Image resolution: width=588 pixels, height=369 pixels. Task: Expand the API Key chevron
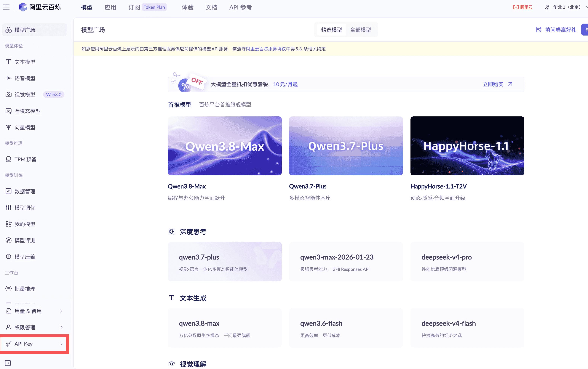point(62,344)
